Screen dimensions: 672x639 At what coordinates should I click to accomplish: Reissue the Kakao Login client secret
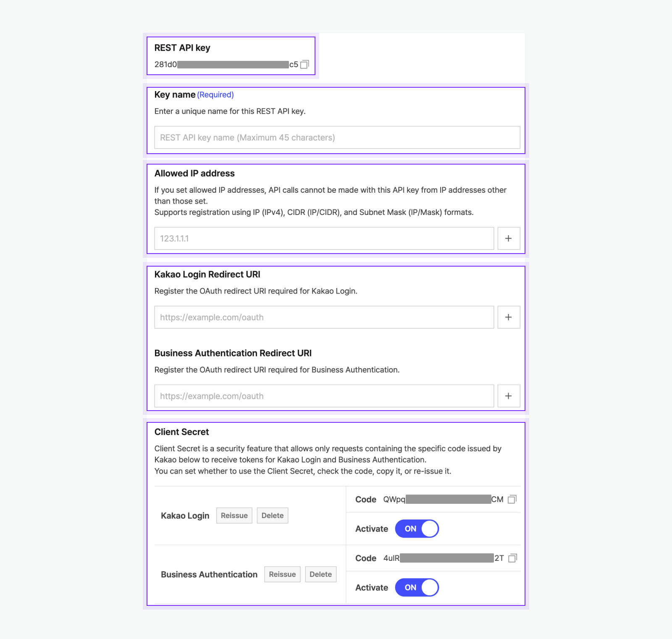[234, 515]
